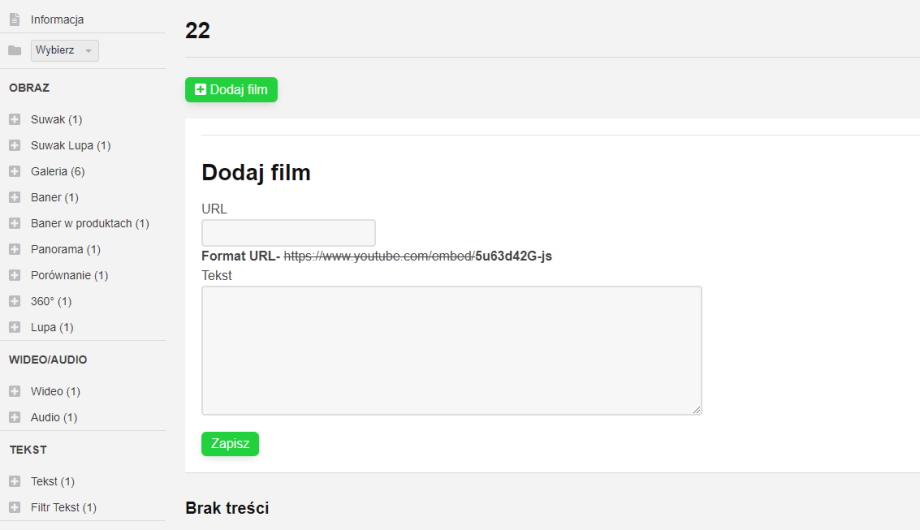This screenshot has height=530, width=920.
Task: Expand the Suwak Lupa item
Action: click(x=70, y=146)
